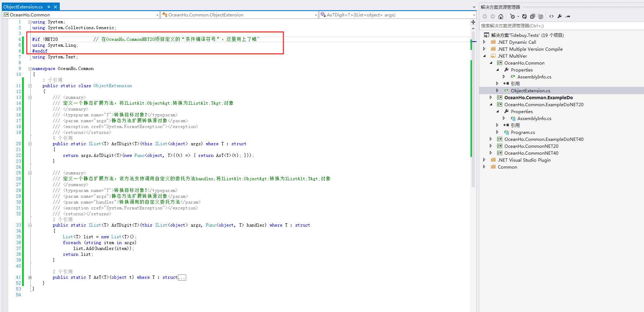Click the OceanHo.CommonNET40 project icon
This screenshot has height=312, width=644.
(500, 153)
